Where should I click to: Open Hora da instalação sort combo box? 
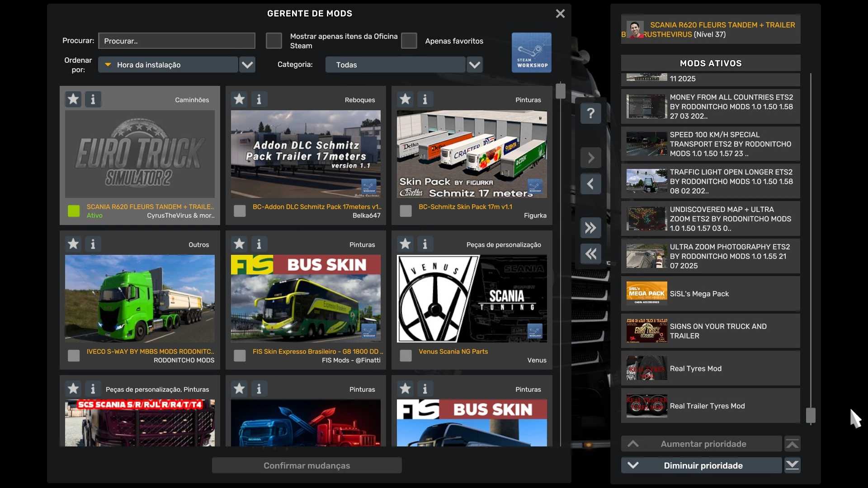click(168, 65)
